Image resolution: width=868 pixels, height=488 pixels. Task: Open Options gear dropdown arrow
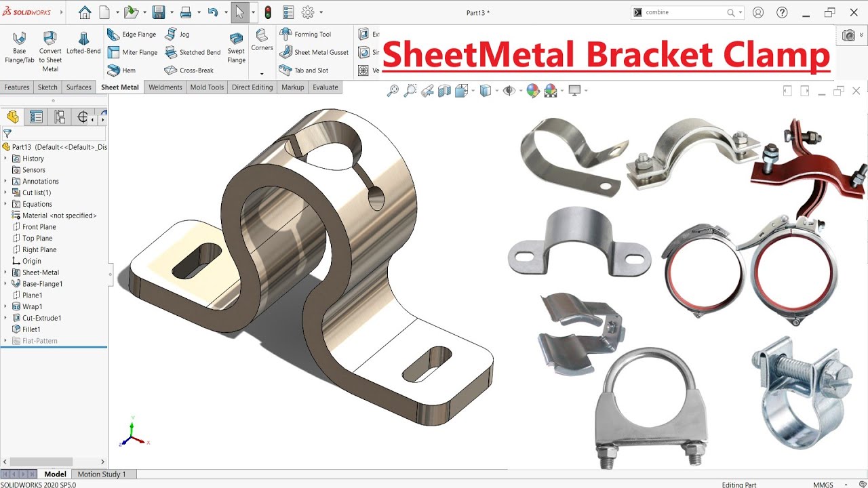point(321,12)
